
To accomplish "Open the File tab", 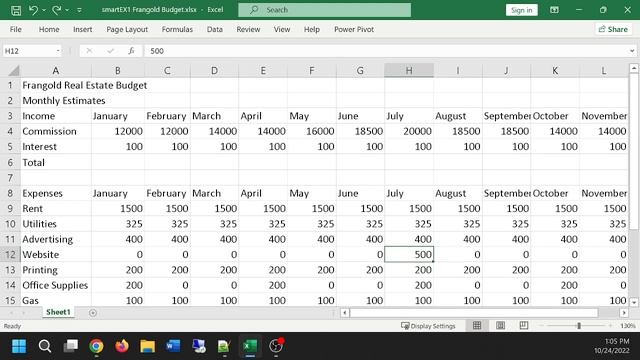I will click(16, 29).
